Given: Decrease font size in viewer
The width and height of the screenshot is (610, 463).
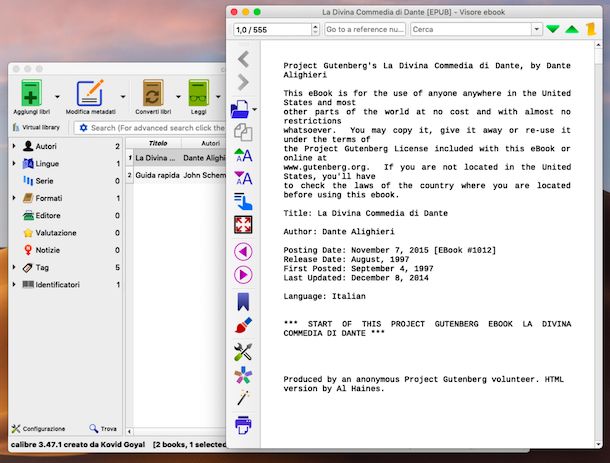Looking at the screenshot, I should (x=243, y=178).
